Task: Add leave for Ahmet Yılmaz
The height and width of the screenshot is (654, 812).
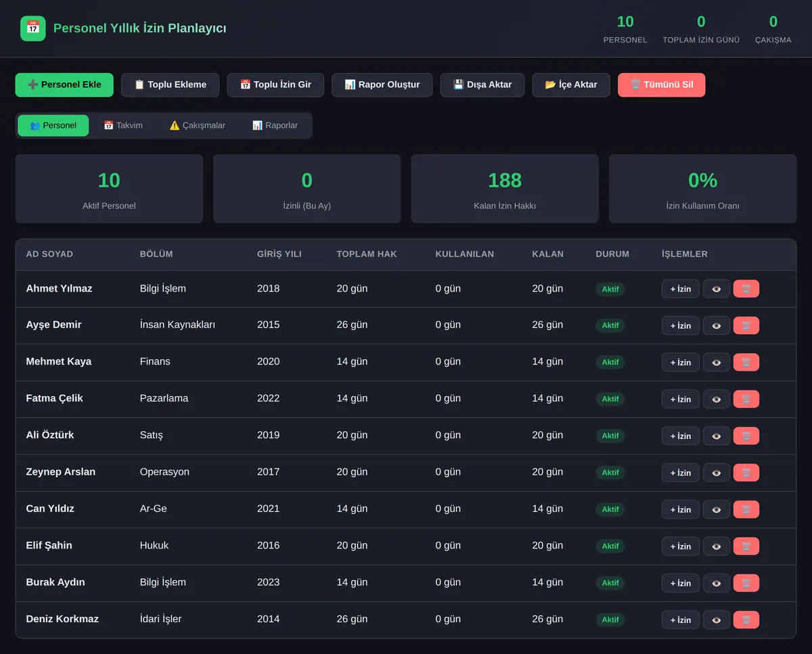Action: [681, 289]
